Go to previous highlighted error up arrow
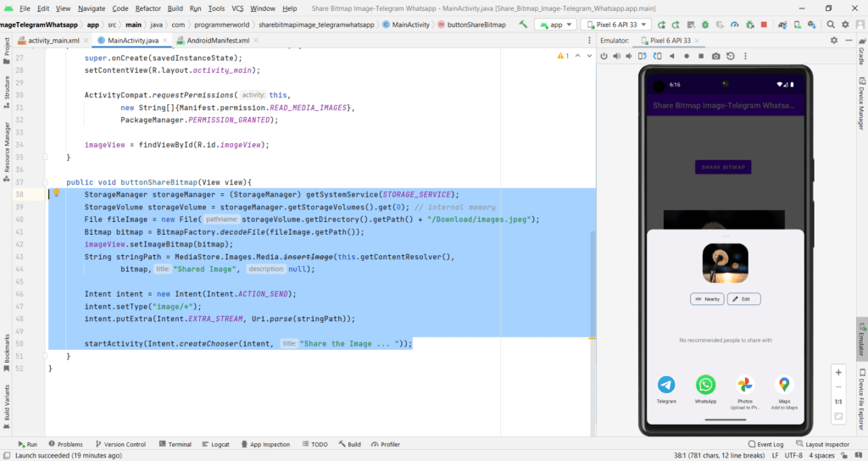The image size is (868, 461). (x=577, y=56)
